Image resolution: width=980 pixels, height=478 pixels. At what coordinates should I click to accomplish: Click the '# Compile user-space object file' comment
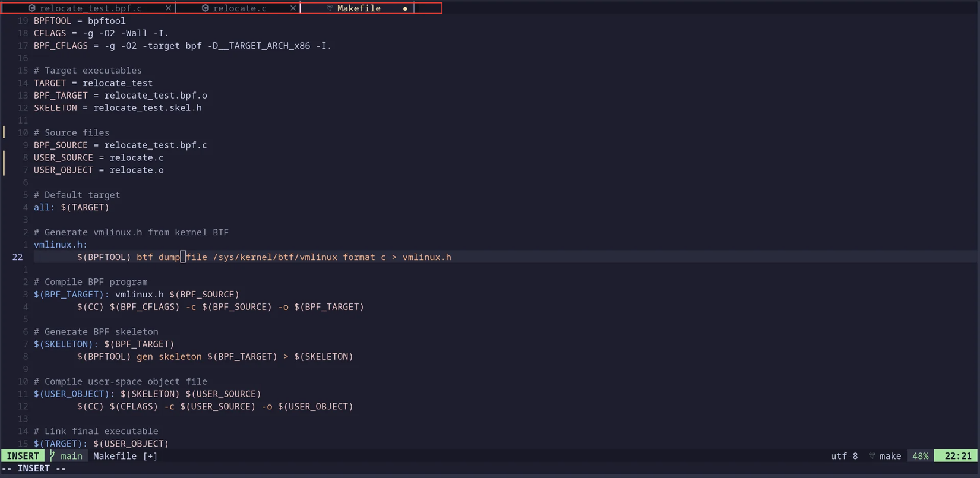121,382
